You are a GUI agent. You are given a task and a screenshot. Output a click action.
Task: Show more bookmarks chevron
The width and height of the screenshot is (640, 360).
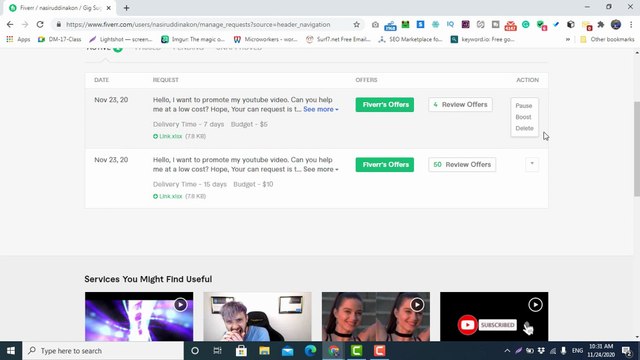pyautogui.click(x=568, y=39)
